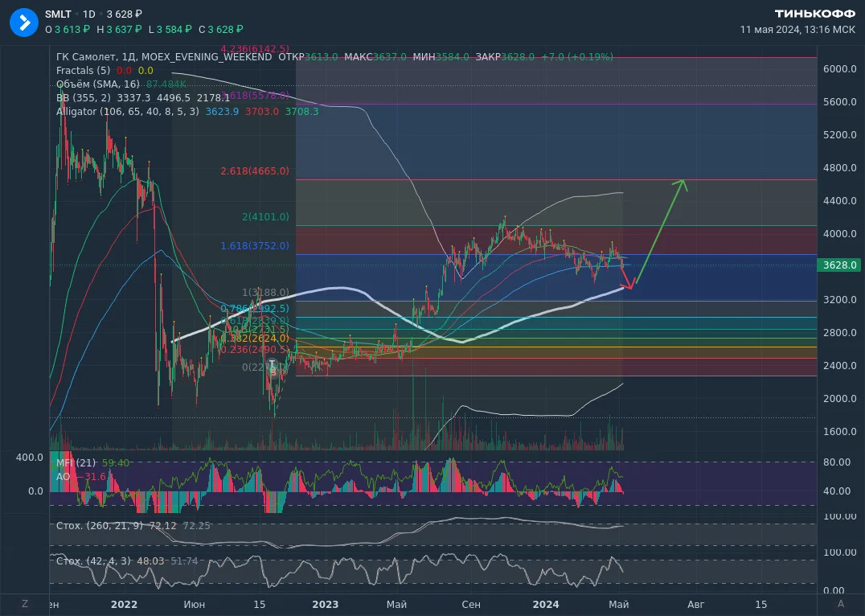Select the 4800.0 price axis label
The width and height of the screenshot is (865, 616).
pyautogui.click(x=839, y=168)
